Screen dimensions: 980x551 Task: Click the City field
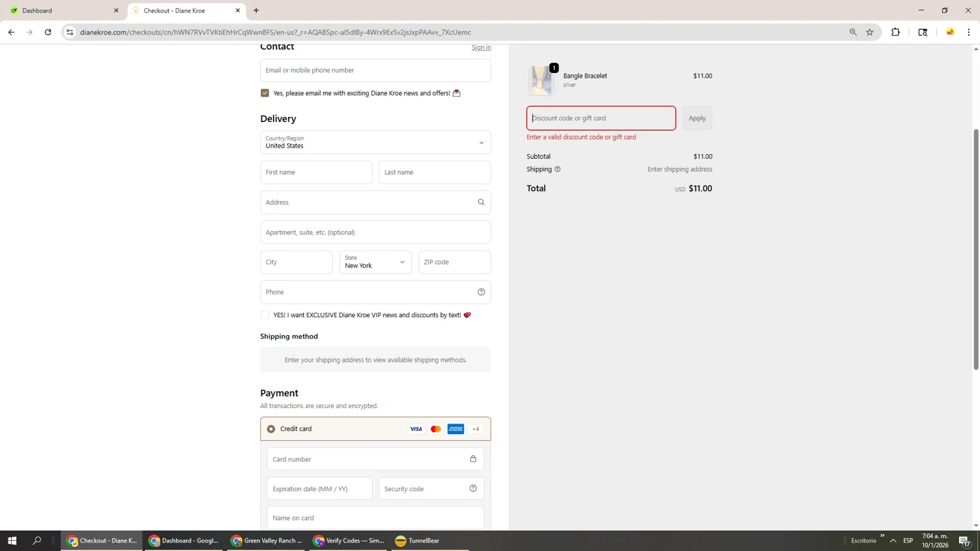297,262
